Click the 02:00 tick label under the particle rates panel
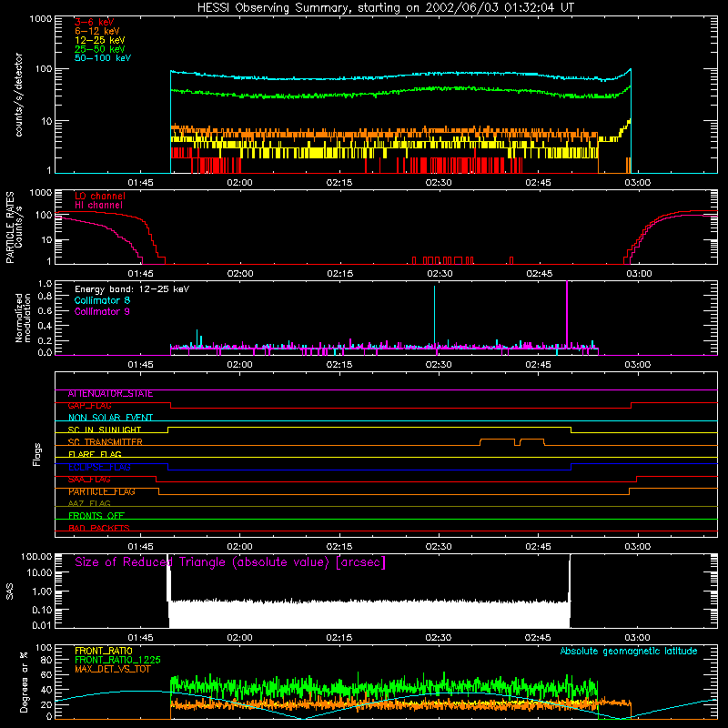The width and height of the screenshot is (728, 728). pos(240,274)
